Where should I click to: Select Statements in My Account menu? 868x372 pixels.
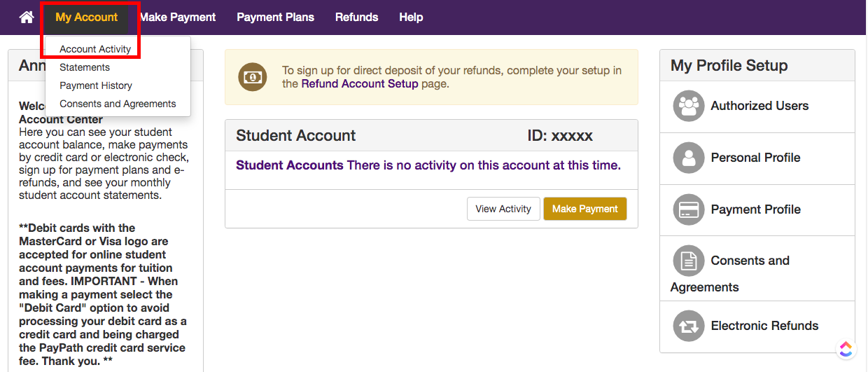[85, 67]
